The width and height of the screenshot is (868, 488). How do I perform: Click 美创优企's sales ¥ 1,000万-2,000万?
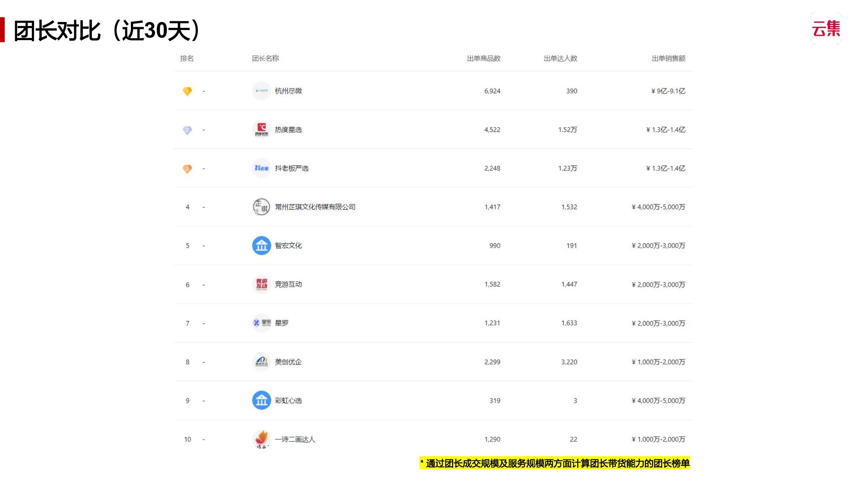pyautogui.click(x=659, y=361)
